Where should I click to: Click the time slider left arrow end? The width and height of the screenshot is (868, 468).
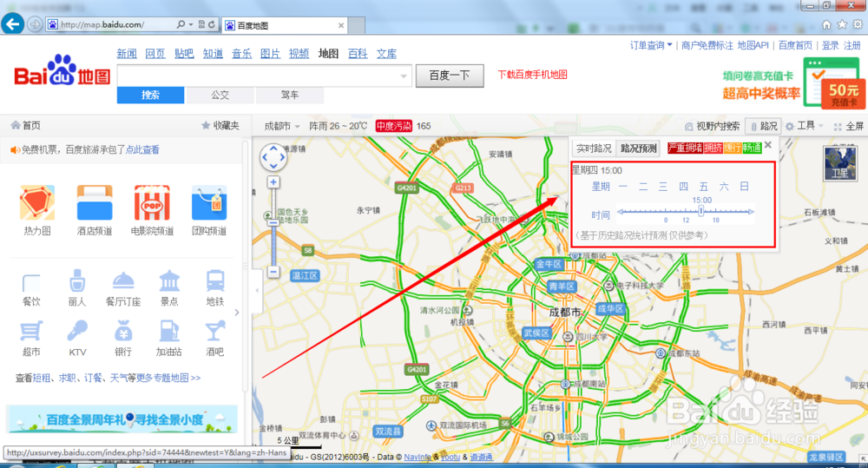point(620,212)
